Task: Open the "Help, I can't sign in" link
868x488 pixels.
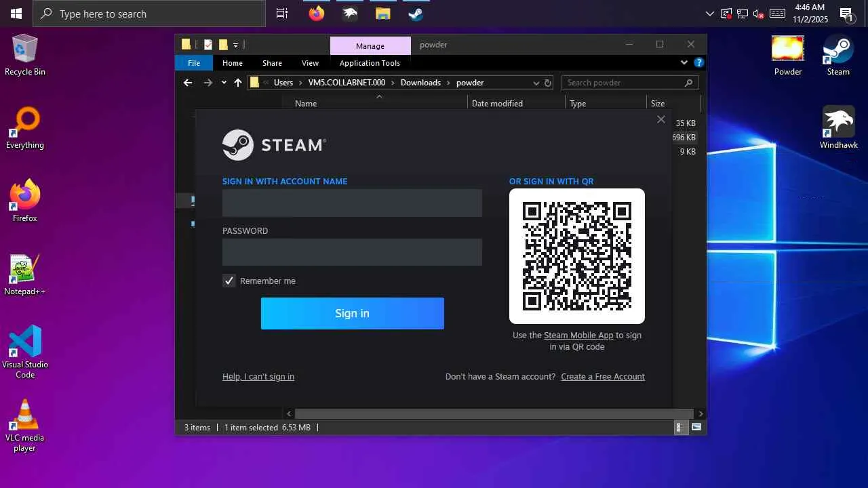Action: click(x=258, y=377)
